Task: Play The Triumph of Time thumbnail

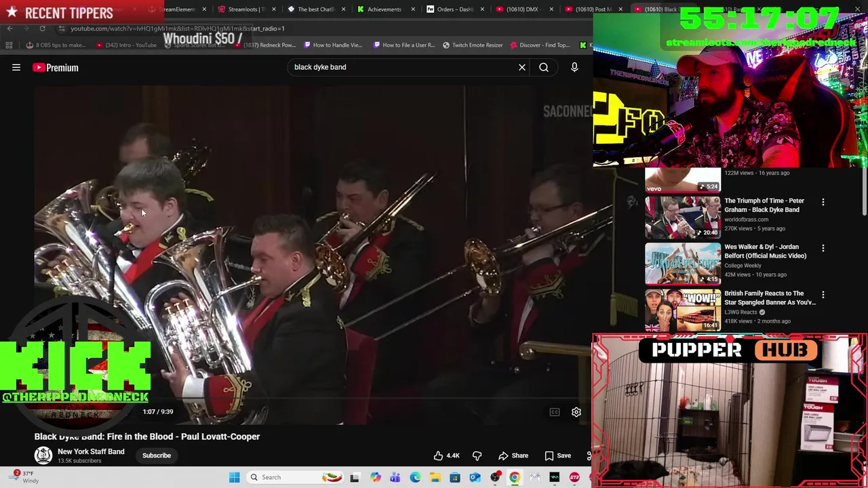Action: pyautogui.click(x=682, y=217)
